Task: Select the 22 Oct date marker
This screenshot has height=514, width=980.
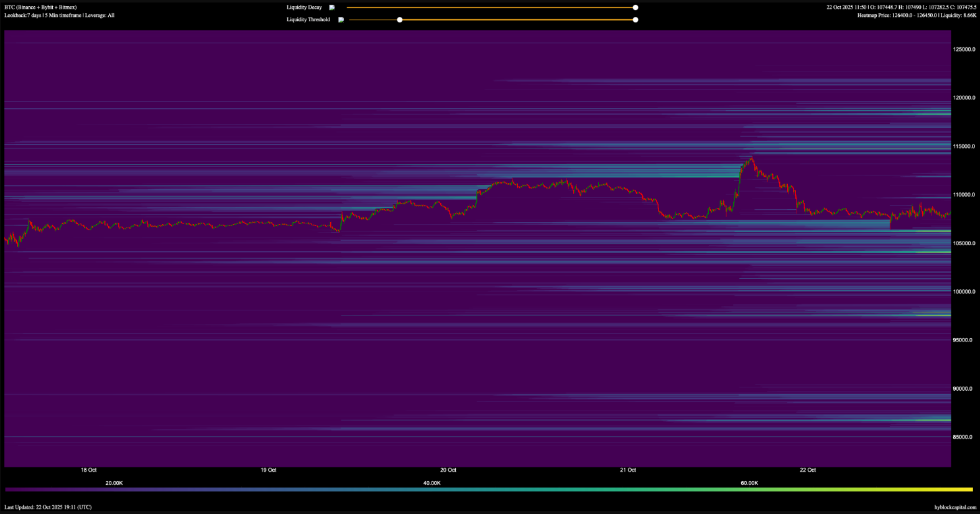Action: (807, 470)
